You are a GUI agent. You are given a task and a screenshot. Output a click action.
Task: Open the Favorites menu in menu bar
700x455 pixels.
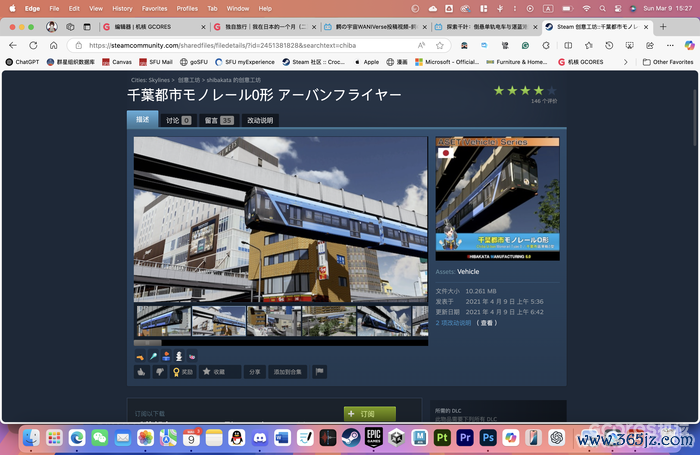[x=154, y=8]
